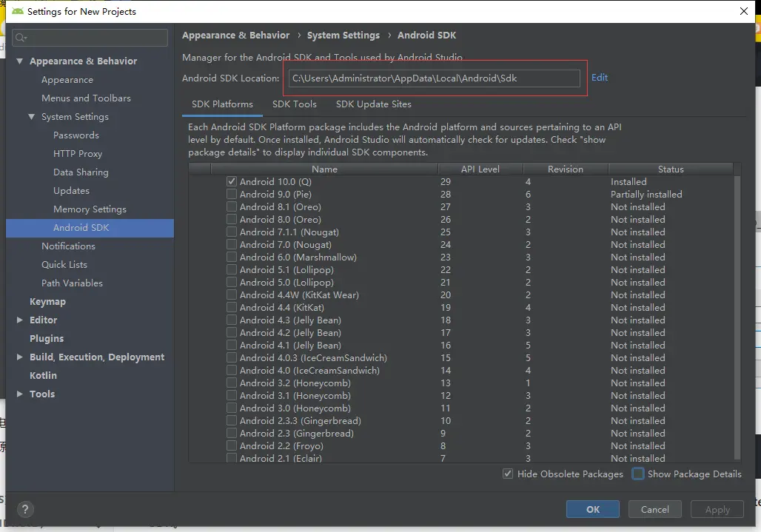Open the SDK Update Sites tab
This screenshot has height=532, width=761.
(373, 104)
